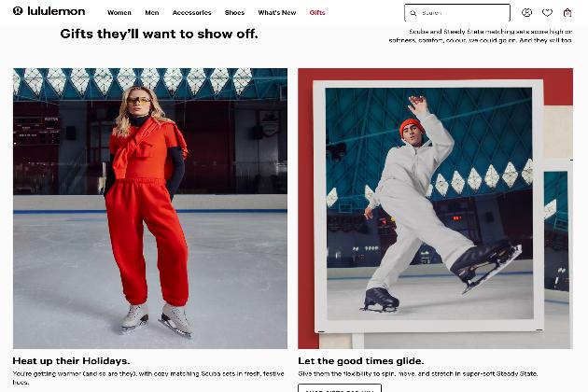
Task: Click the Gifts they'll want to show off heading
Action: tap(159, 35)
